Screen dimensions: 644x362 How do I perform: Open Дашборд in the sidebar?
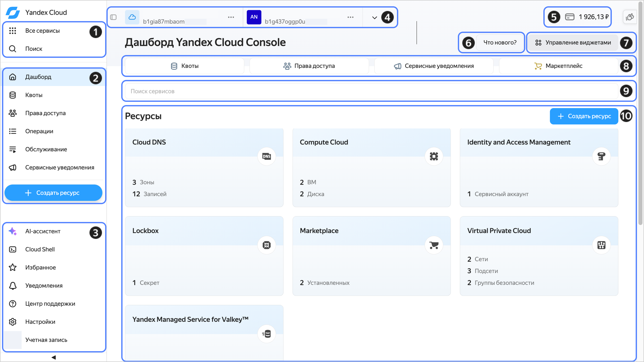54,77
